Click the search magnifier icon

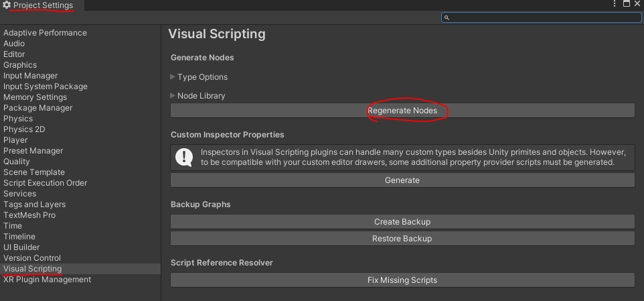(x=447, y=17)
